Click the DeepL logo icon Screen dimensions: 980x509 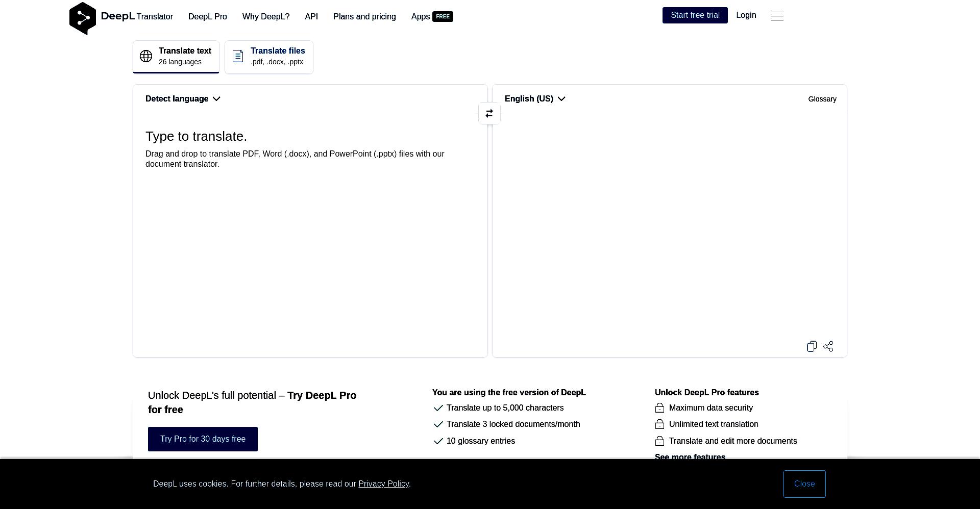click(x=83, y=18)
